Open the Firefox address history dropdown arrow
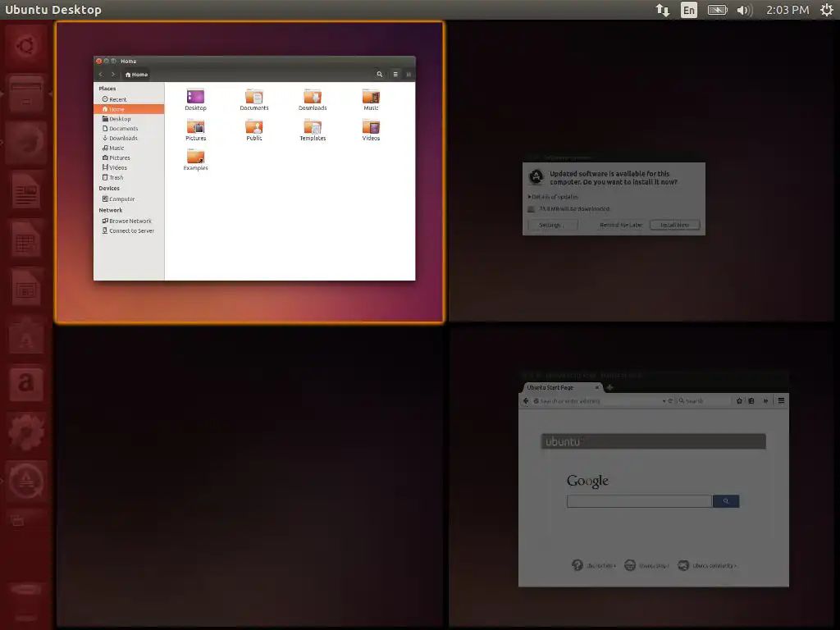The height and width of the screenshot is (630, 840). coord(664,400)
